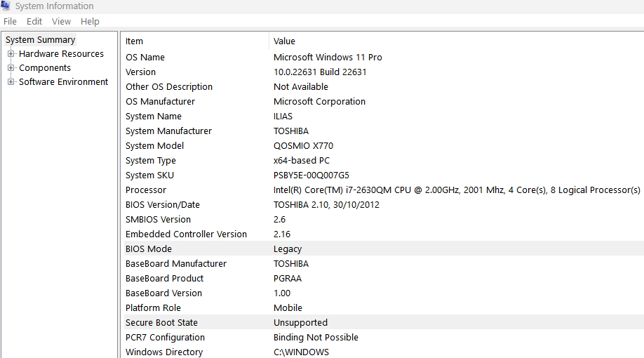Open the Help menu
The width and height of the screenshot is (644, 358).
(90, 21)
